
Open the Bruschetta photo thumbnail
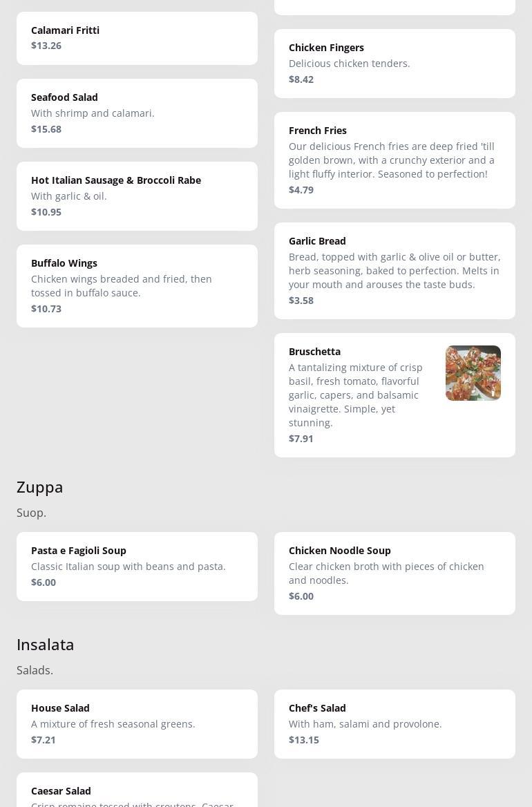pos(473,373)
